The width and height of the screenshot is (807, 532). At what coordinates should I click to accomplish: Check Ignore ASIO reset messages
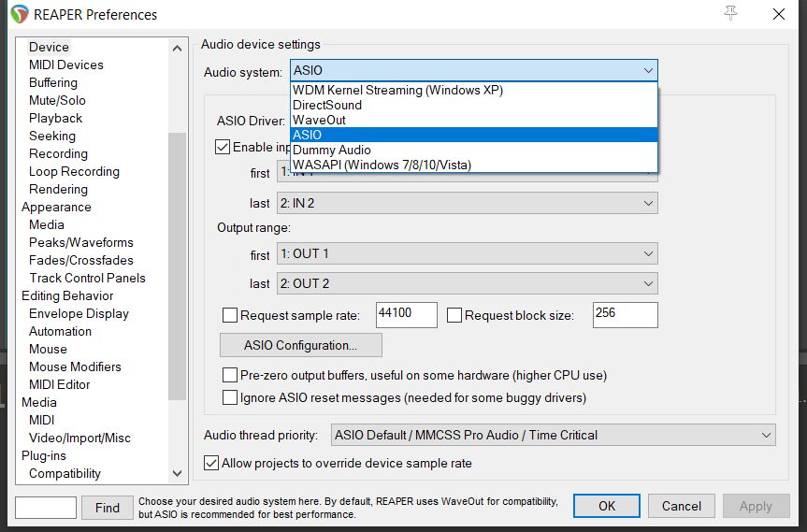point(230,397)
